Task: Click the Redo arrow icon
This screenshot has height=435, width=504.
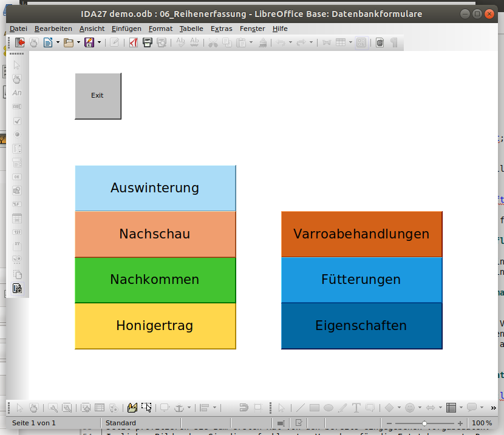Action: [301, 42]
